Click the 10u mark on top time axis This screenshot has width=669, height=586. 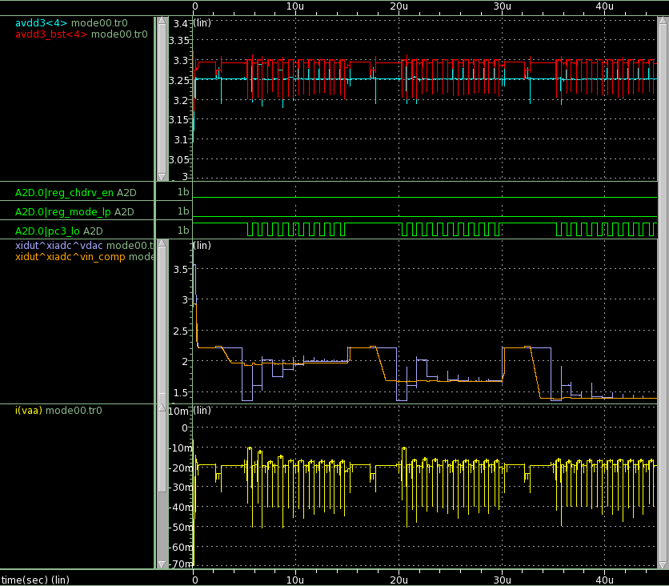295,6
